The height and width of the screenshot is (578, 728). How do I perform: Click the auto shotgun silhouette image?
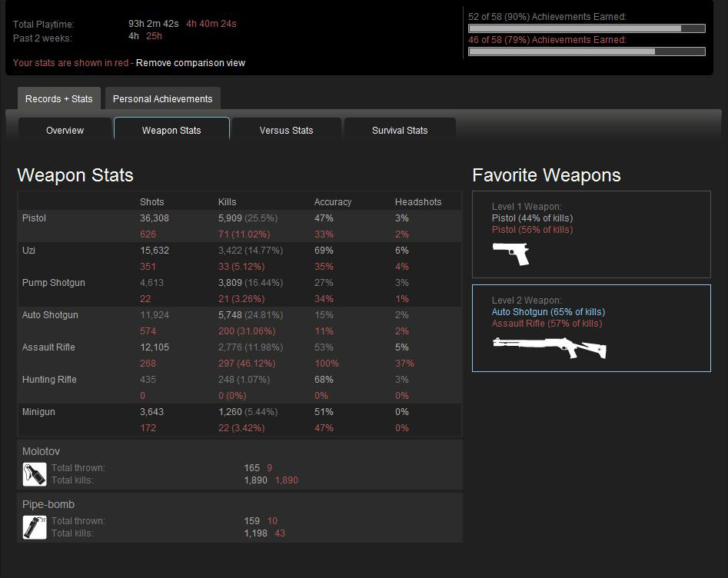tap(549, 347)
